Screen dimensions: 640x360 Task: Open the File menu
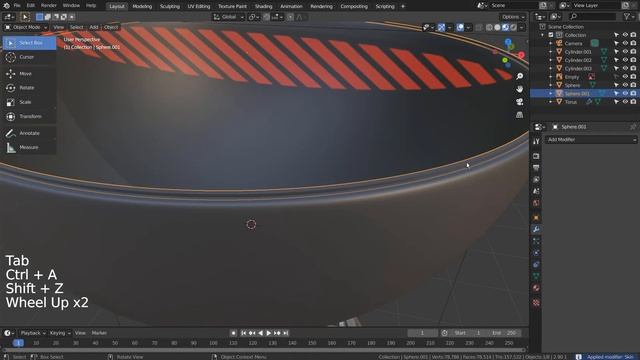click(x=17, y=6)
